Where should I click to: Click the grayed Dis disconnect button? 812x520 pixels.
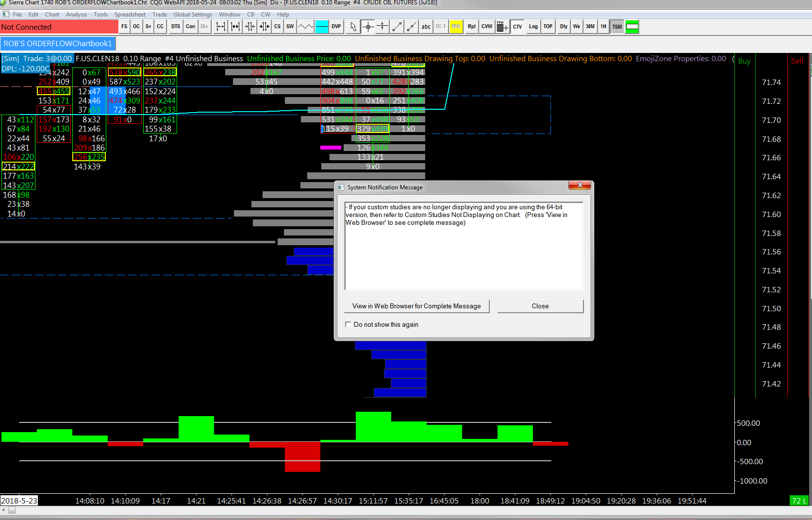coord(204,27)
